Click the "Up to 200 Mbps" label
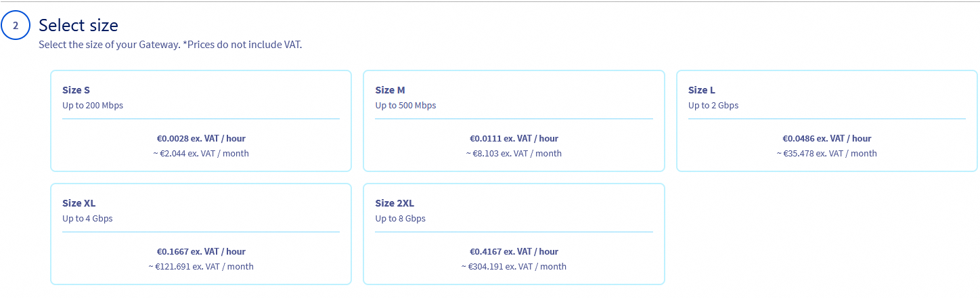This screenshot has width=980, height=298. pos(93,106)
